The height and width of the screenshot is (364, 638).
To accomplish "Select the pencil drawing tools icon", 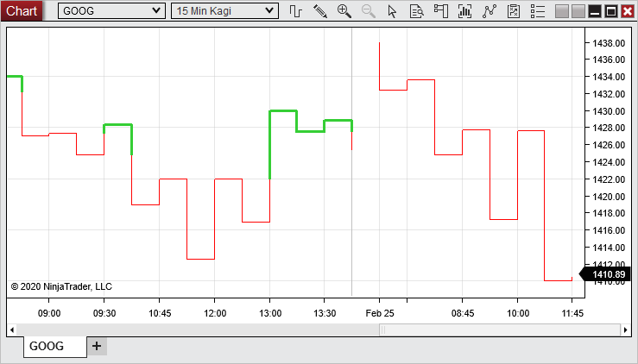I will (320, 11).
